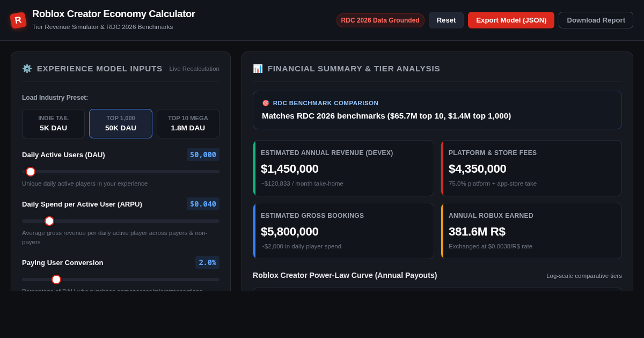Select the Estimated Annual Revenue (DevEx) card
Screen dimensions: 644x338
pos(343,168)
